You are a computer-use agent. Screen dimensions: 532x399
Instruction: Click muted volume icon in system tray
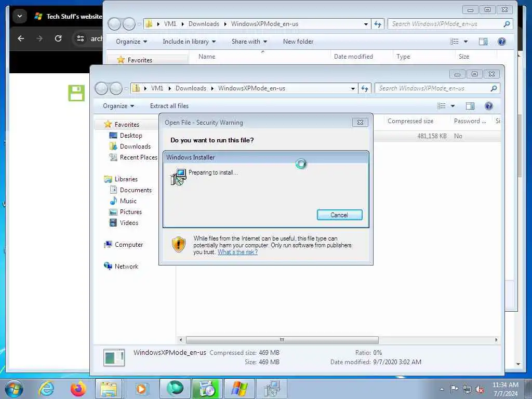(480, 390)
